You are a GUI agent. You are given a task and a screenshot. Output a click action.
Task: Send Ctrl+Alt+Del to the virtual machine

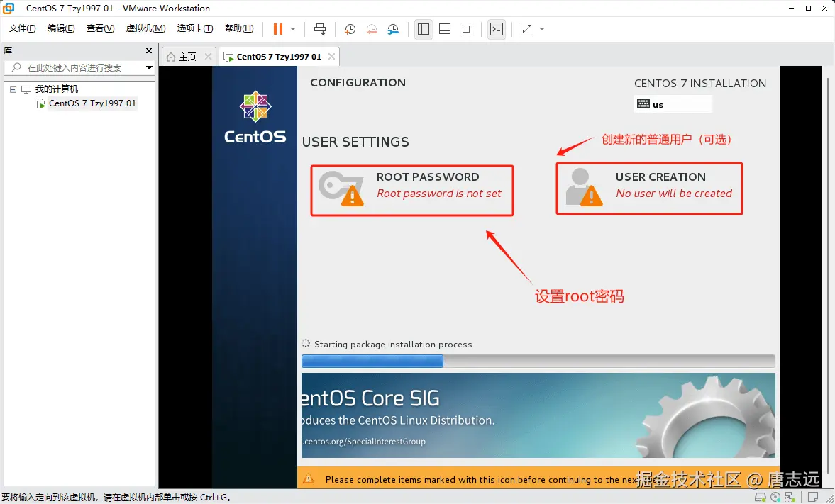tap(319, 29)
